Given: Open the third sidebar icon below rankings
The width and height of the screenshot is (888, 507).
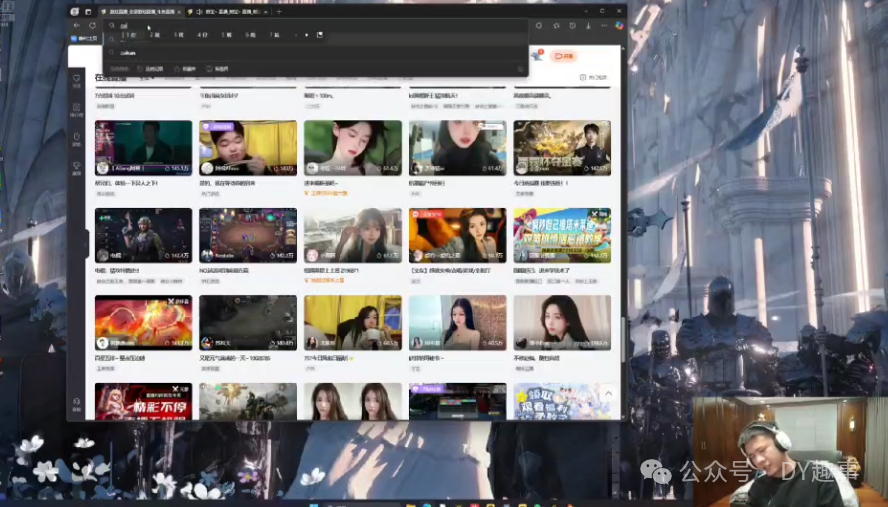Looking at the screenshot, I should pos(76,139).
